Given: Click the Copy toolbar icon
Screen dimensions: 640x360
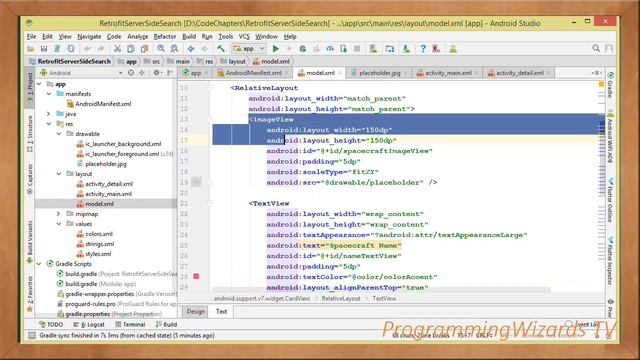Looking at the screenshot, I should tap(131, 49).
